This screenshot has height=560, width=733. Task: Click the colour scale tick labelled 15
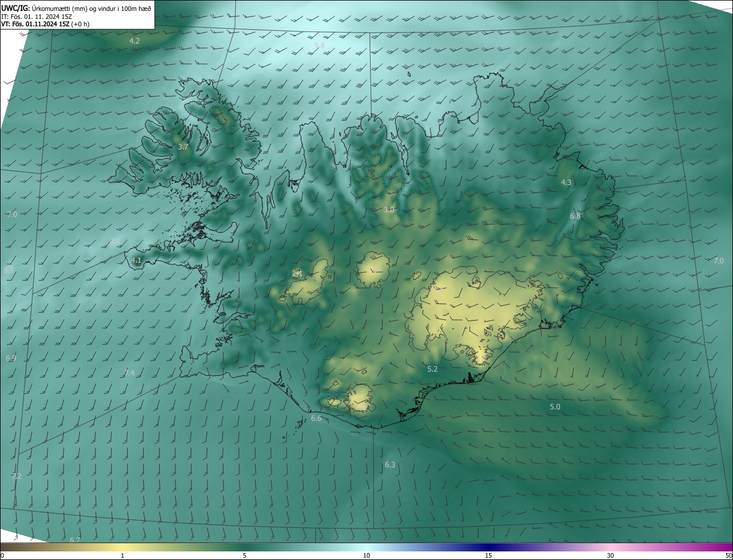pos(488,556)
